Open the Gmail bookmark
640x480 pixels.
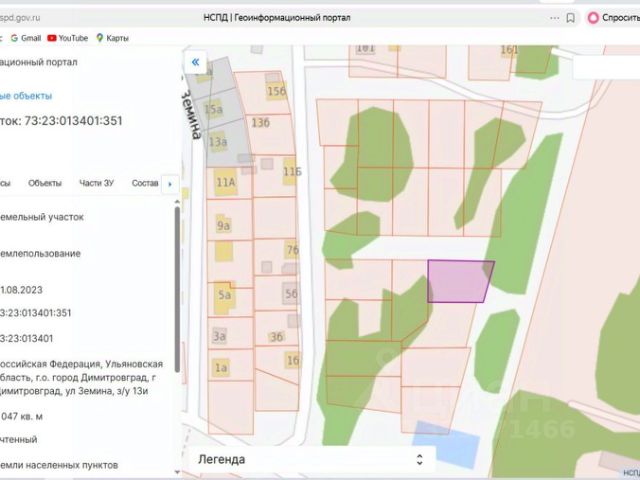[x=26, y=38]
